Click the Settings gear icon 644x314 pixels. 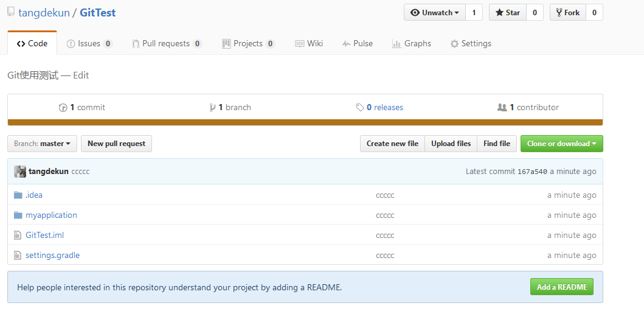(x=454, y=44)
